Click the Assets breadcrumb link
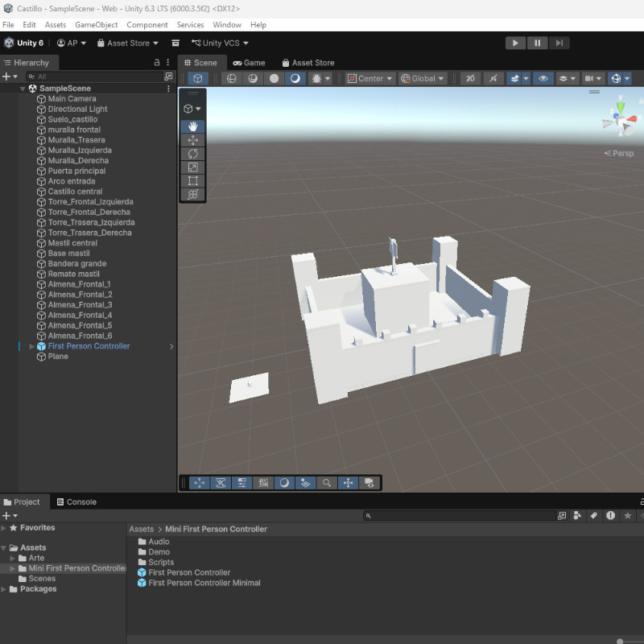This screenshot has height=644, width=644. coord(141,529)
